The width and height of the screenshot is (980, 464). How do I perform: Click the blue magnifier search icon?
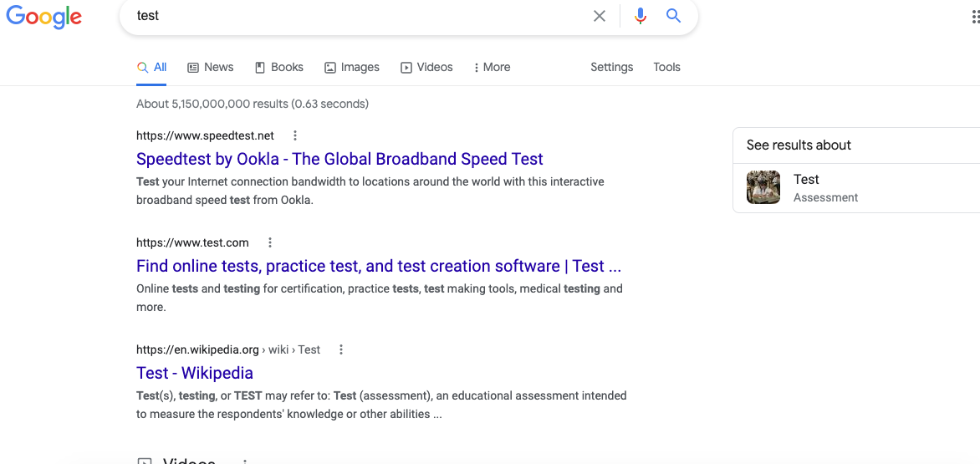click(x=673, y=16)
